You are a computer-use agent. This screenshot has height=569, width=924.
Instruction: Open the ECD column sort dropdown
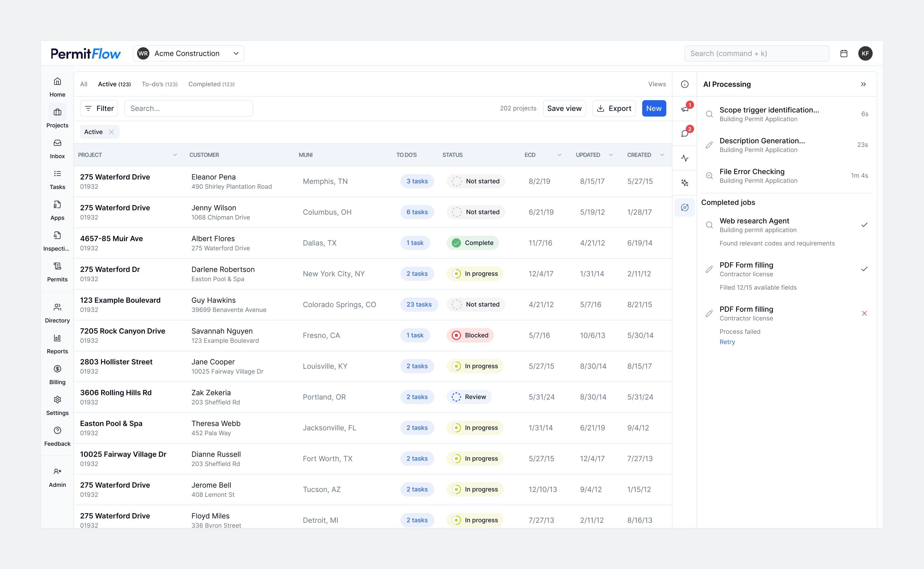560,155
